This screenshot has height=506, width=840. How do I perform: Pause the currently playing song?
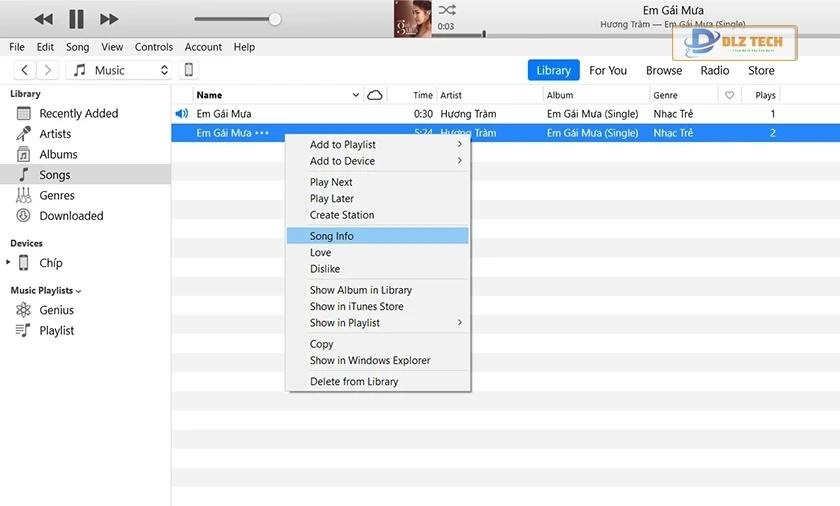(76, 19)
